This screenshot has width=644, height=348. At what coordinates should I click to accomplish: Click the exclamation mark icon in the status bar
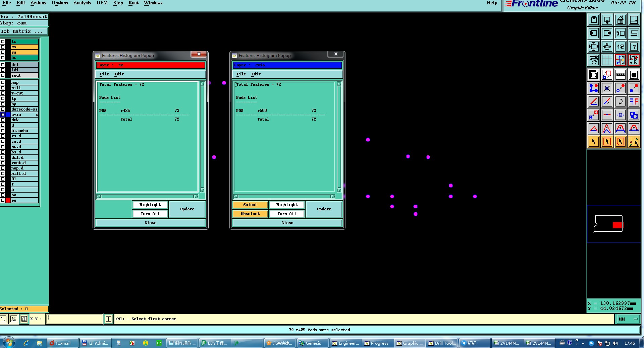click(109, 319)
